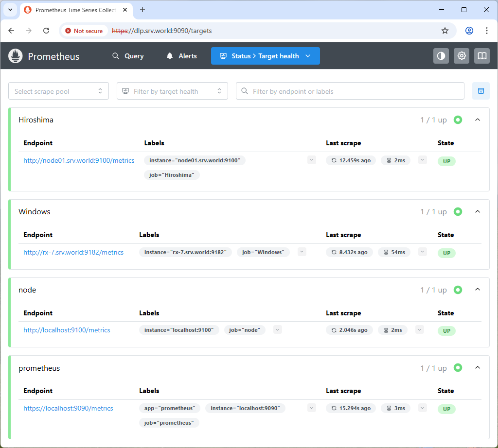
Task: Toggle the light/dark theme icon
Action: (x=441, y=56)
